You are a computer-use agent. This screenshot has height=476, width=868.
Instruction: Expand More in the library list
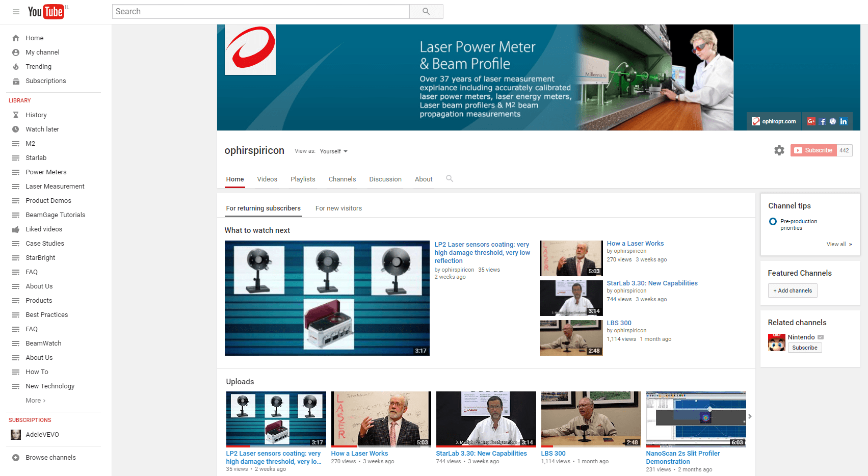[36, 401]
